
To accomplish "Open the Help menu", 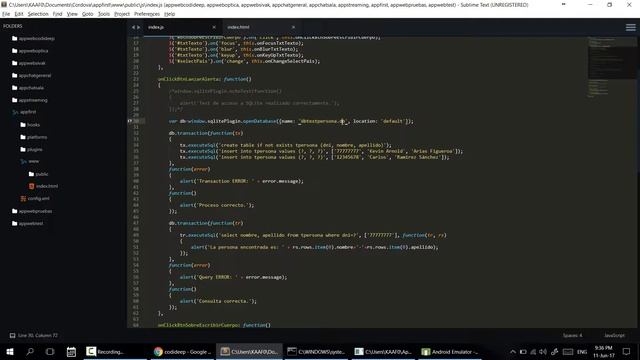I will 169,14.
